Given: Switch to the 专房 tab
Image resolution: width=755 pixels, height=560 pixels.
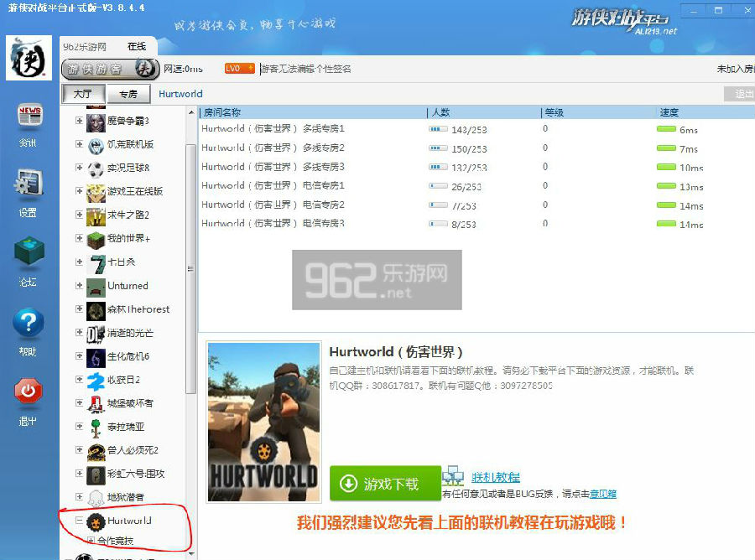Looking at the screenshot, I should 128,94.
